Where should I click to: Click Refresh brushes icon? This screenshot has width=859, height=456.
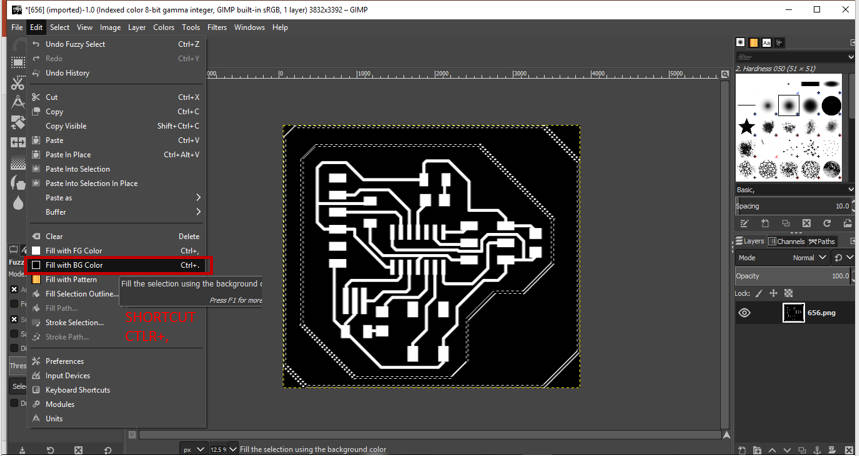tap(827, 224)
